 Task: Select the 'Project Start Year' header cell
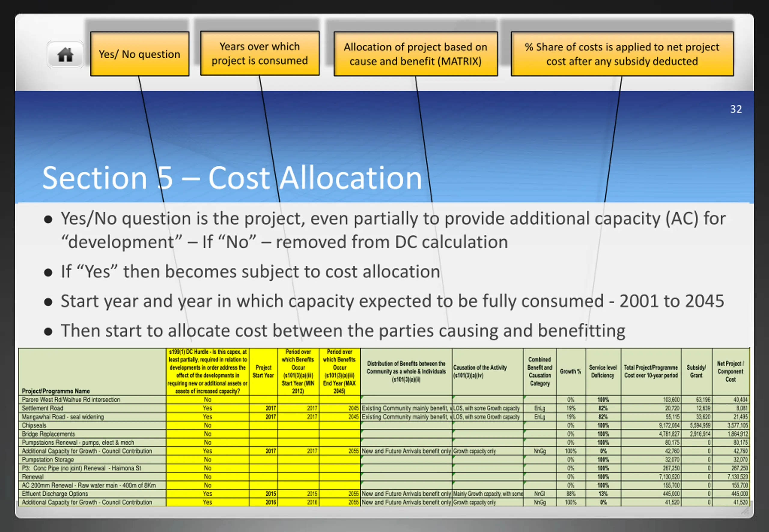coord(263,371)
